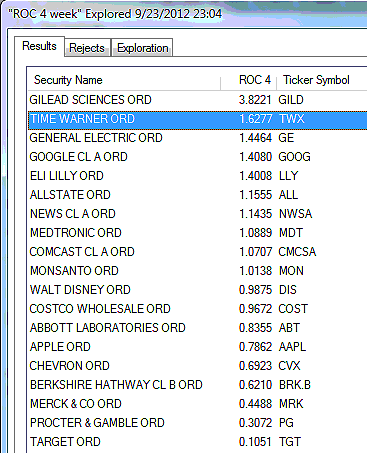Select the WALT DISNEY ORD row
Screen dimensions: 367x453
click(x=198, y=290)
